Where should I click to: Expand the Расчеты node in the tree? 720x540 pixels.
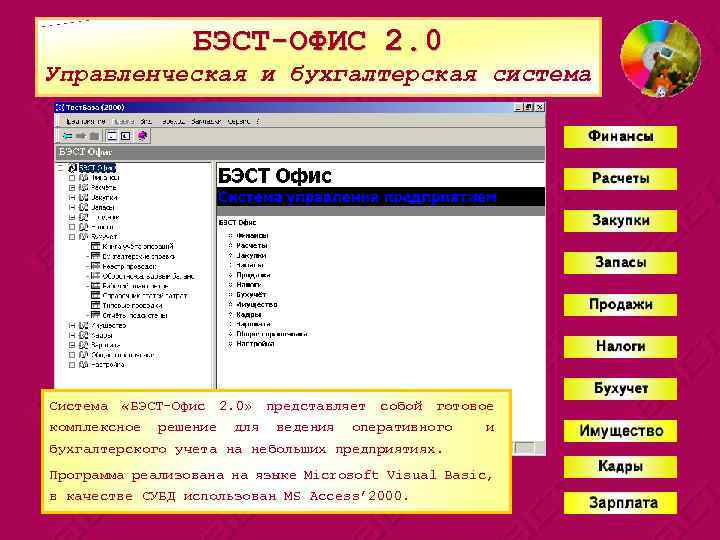pos(72,187)
